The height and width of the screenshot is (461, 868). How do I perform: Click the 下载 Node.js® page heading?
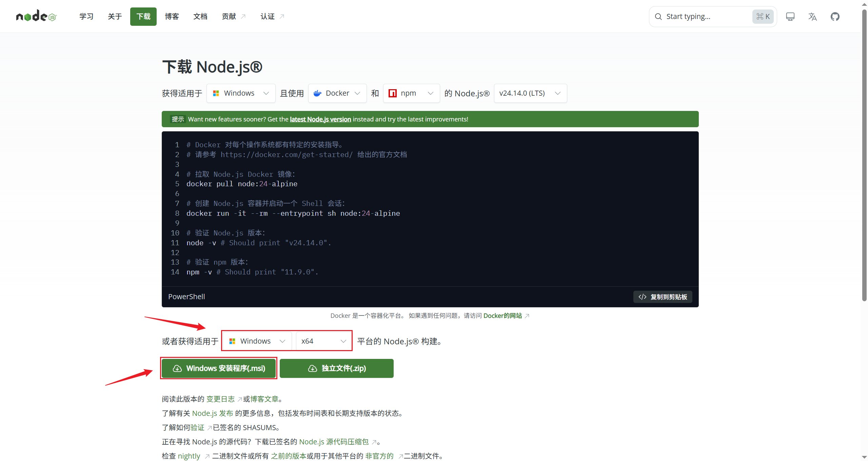tap(212, 67)
